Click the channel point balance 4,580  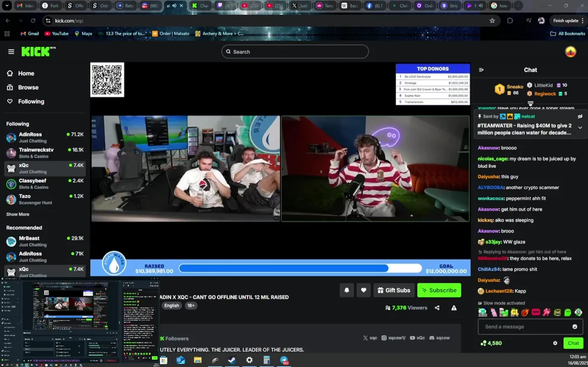(491, 343)
